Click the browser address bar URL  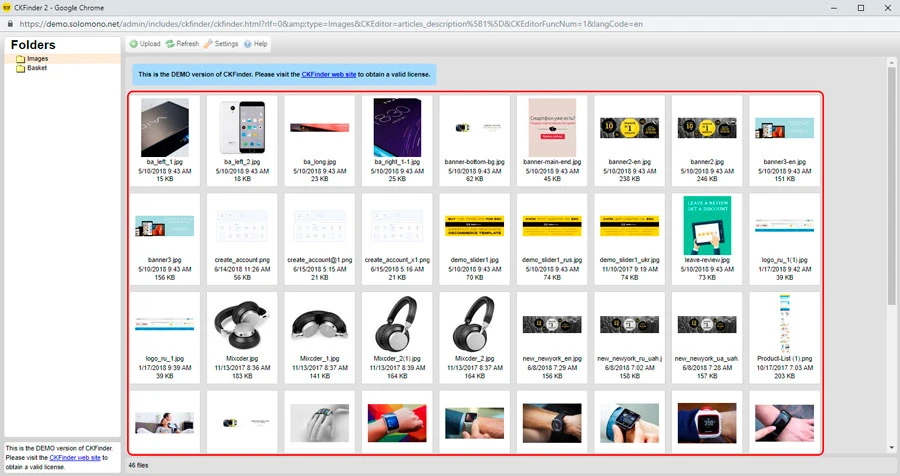pos(300,22)
